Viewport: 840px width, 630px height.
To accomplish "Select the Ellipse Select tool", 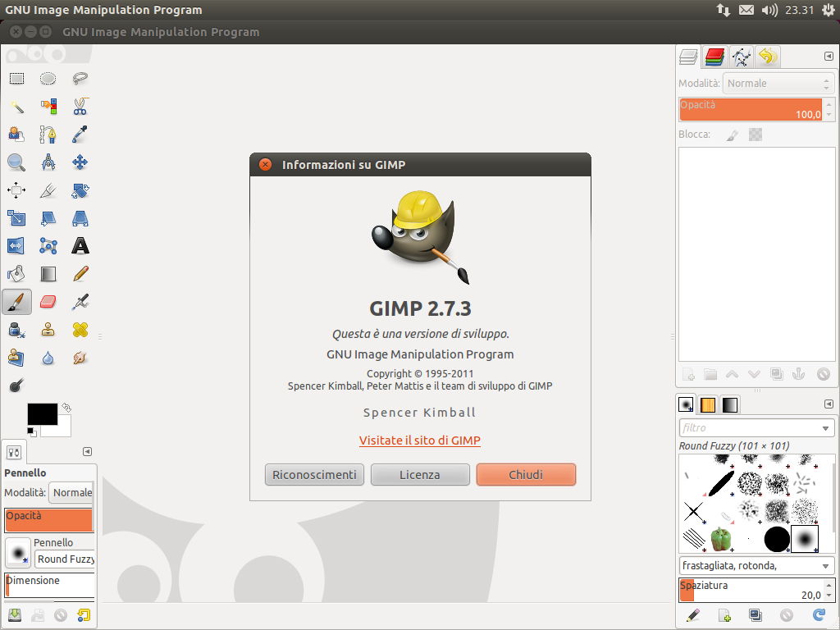I will [48, 79].
